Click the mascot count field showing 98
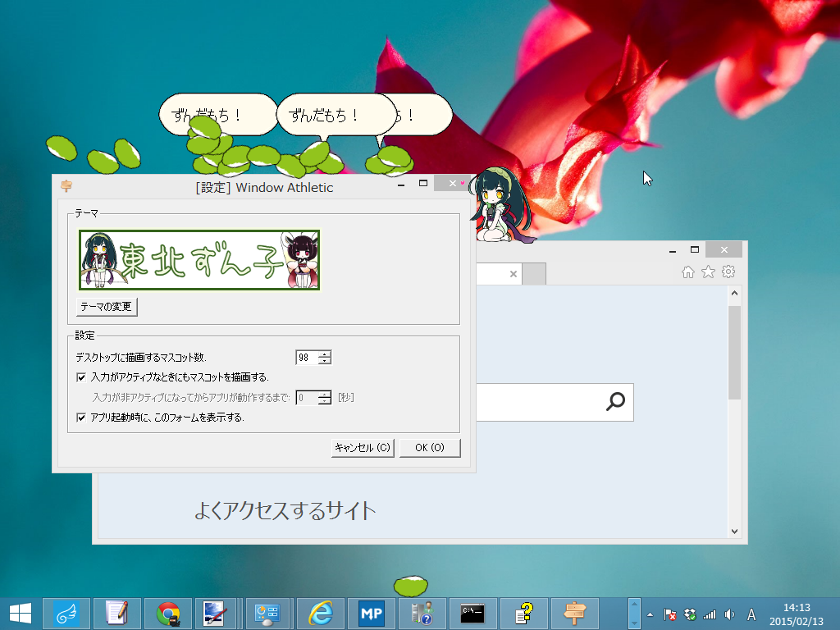Screen dimensions: 840x630 tap(307, 358)
